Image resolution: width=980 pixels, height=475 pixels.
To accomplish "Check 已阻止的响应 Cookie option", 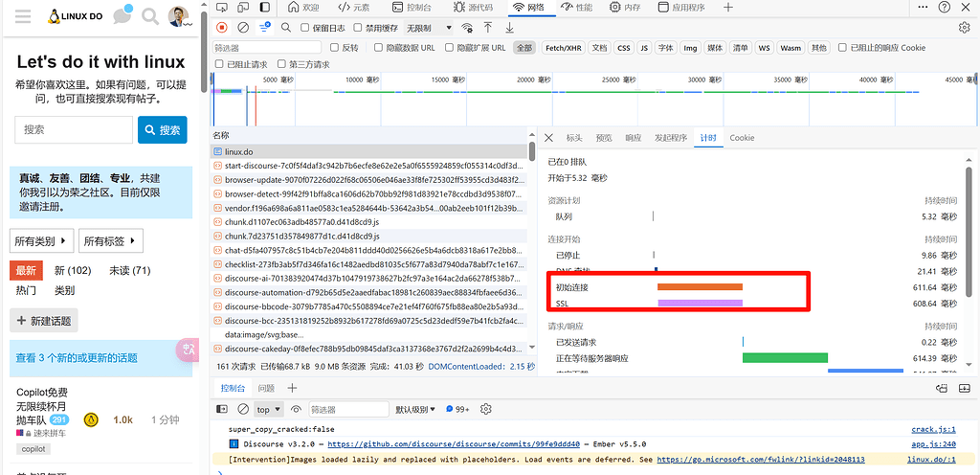I will 843,48.
